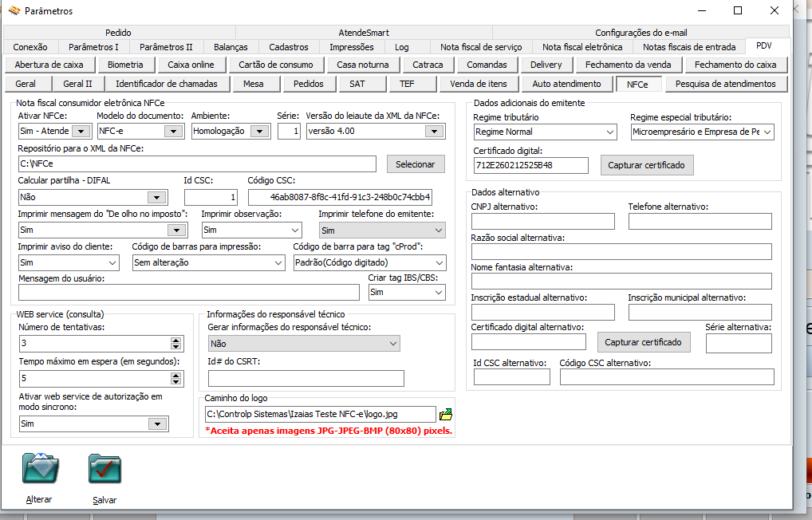
Task: Open Imprimir telefone do emitente dropdown
Action: coord(439,230)
